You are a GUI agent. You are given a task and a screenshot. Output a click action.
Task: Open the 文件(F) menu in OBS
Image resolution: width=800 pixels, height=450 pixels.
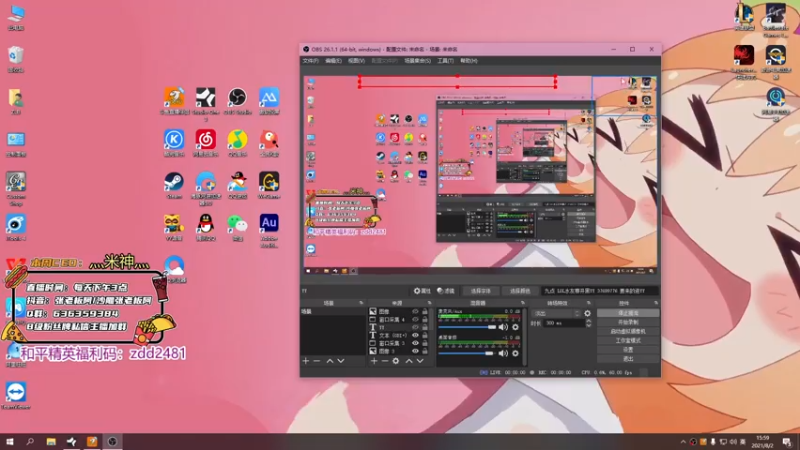[311, 61]
